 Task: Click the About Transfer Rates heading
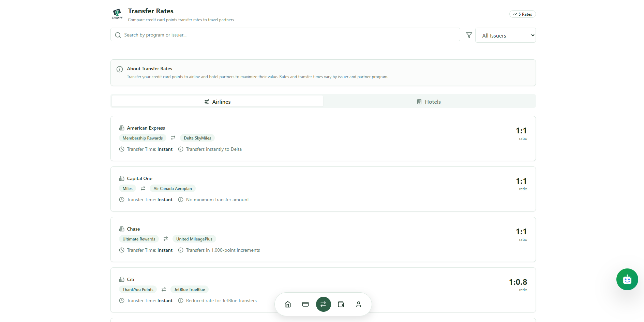150,69
